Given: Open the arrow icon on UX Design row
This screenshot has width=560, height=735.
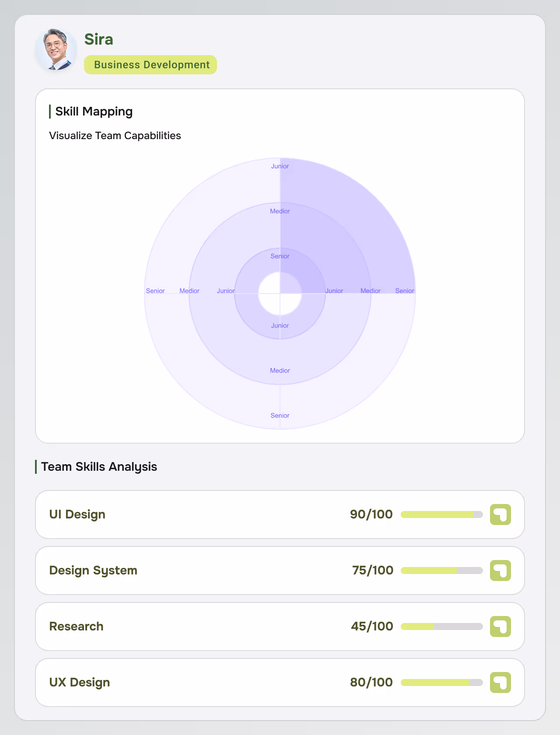Looking at the screenshot, I should 500,682.
